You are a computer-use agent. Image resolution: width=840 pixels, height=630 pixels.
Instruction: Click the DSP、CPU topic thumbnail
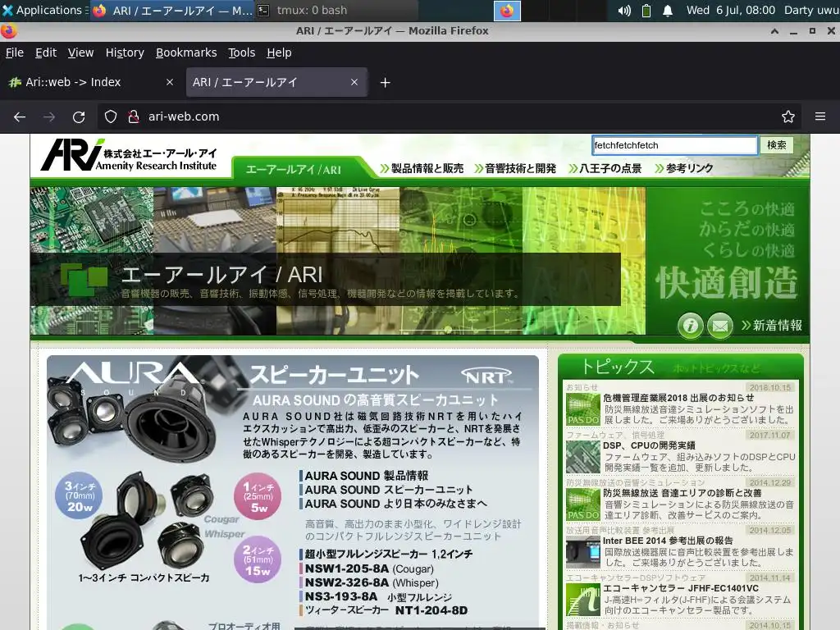coord(583,457)
